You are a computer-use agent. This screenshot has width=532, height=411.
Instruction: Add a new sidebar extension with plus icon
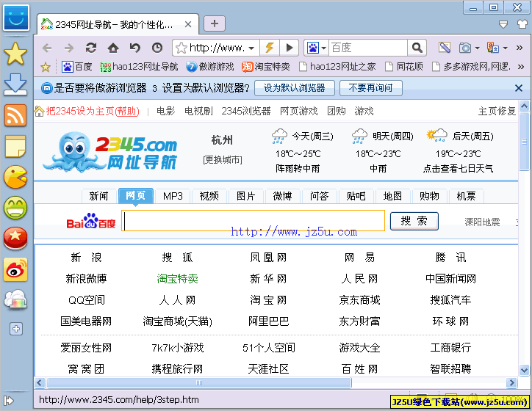click(16, 329)
